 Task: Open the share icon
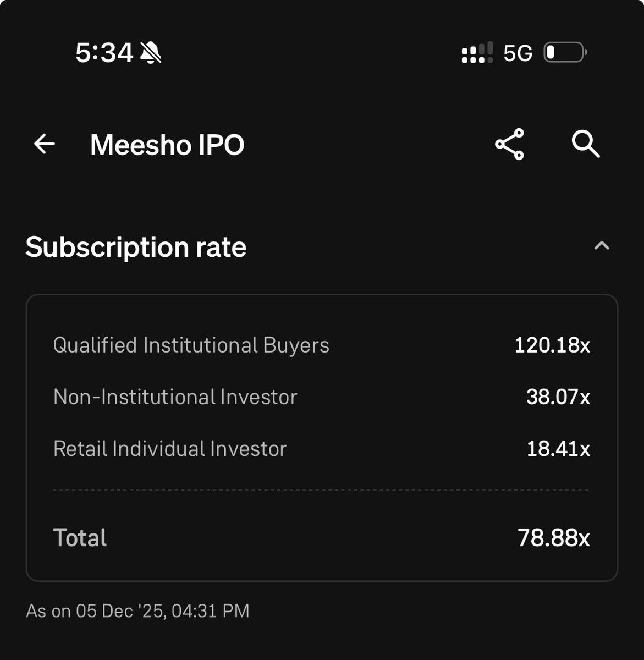[510, 144]
